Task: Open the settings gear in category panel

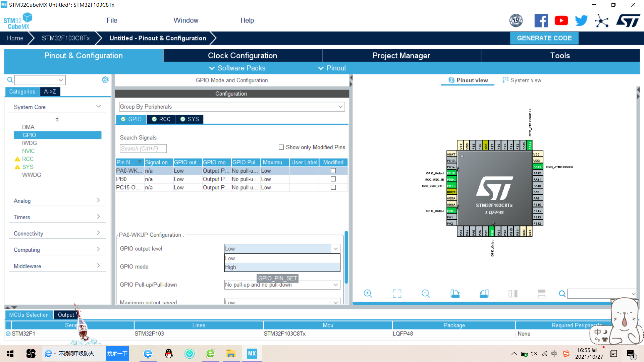Action: tap(105, 80)
